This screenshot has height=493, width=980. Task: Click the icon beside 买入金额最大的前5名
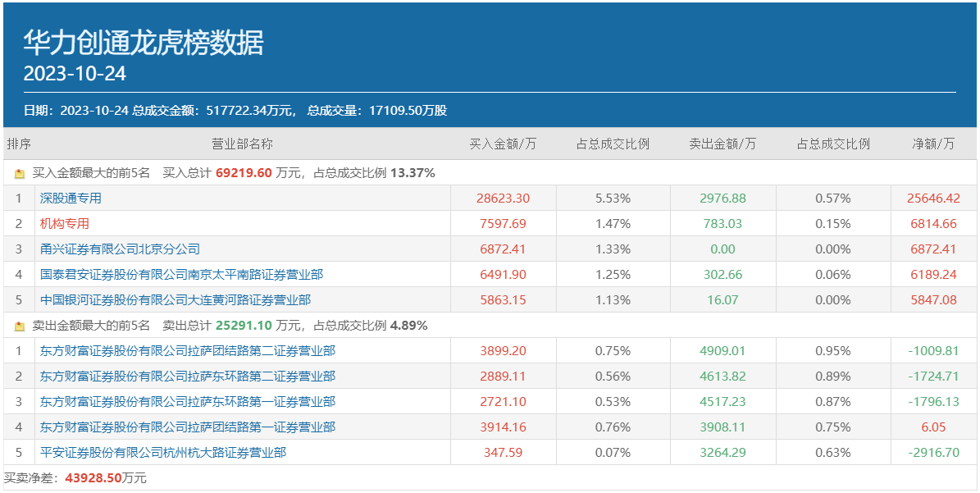20,174
